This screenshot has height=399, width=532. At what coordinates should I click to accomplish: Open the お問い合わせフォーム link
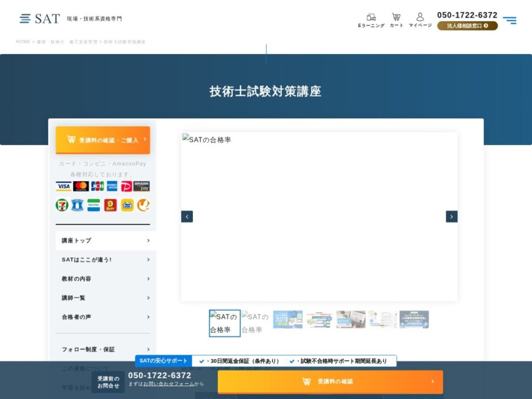(168, 384)
